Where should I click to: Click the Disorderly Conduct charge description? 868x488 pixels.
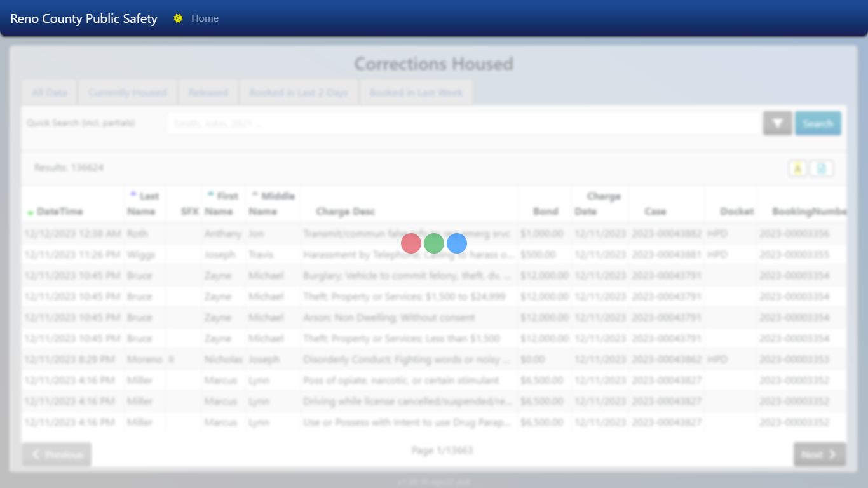pos(407,360)
